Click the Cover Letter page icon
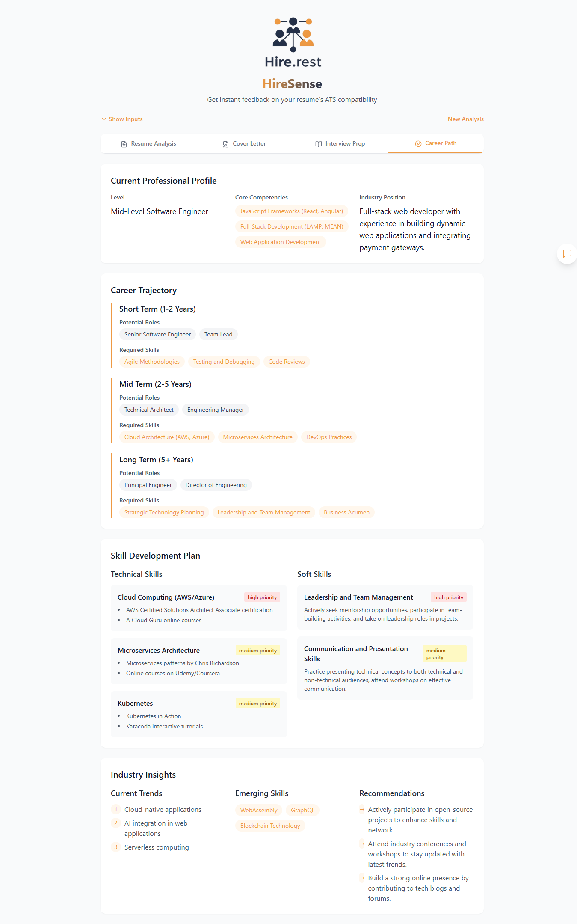The image size is (577, 924). (x=226, y=144)
